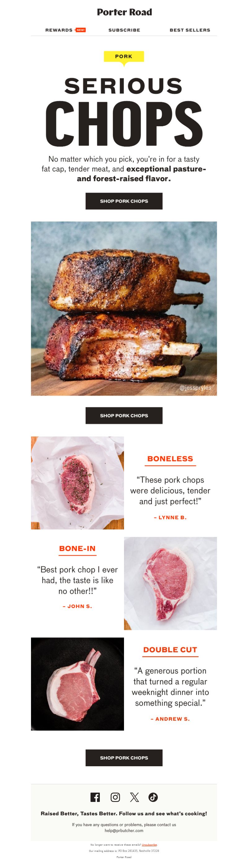This screenshot has height=868, width=248.
Task: Click the Double Cut heading link
Action: (170, 650)
